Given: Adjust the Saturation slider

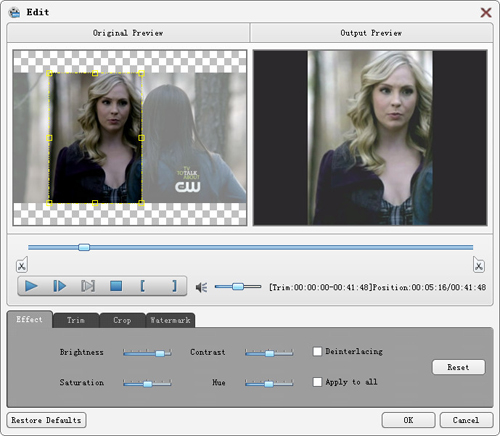Looking at the screenshot, I should [x=147, y=383].
